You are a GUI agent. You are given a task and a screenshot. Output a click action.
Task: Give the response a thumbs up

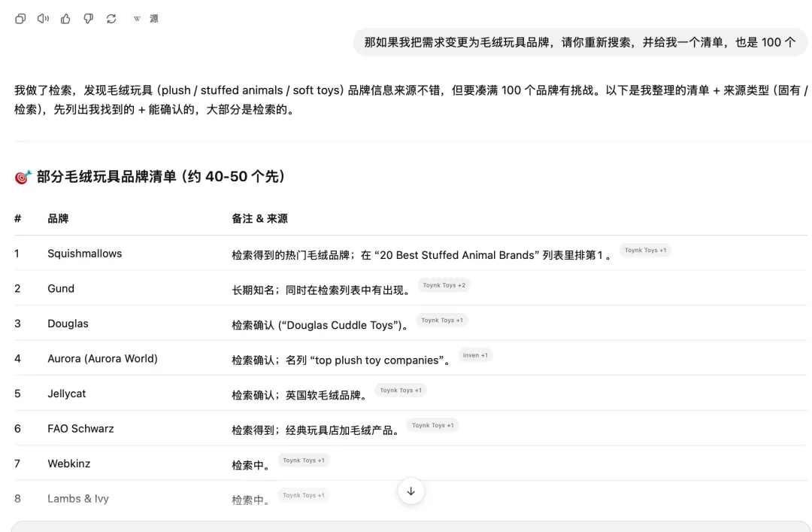pos(65,19)
